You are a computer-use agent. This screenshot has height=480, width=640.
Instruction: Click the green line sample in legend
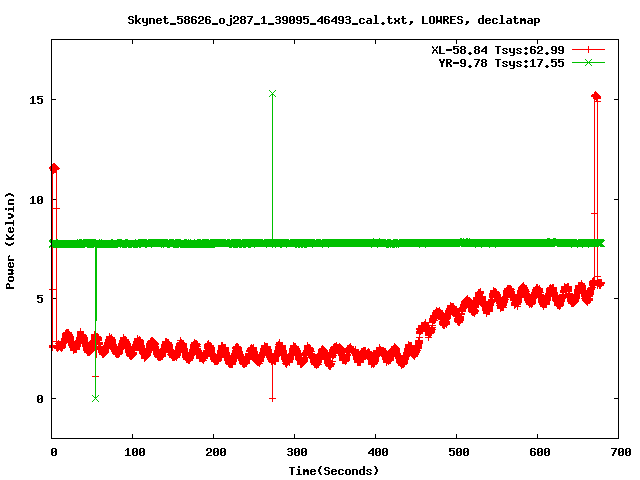[x=588, y=62]
